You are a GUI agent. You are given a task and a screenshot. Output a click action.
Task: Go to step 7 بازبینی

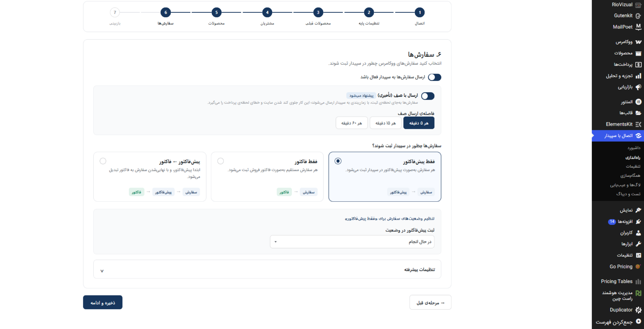[x=115, y=12]
